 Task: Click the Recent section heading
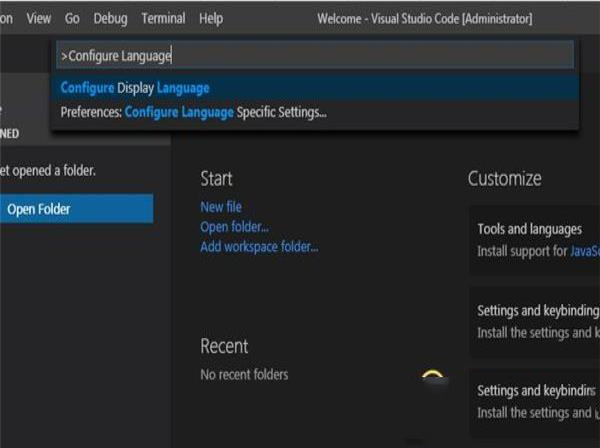(x=224, y=346)
